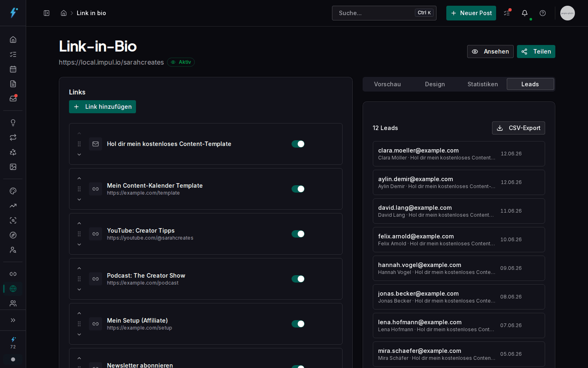Open the scan focus sidebar icon
Screen dimensions: 588x368
(13, 220)
